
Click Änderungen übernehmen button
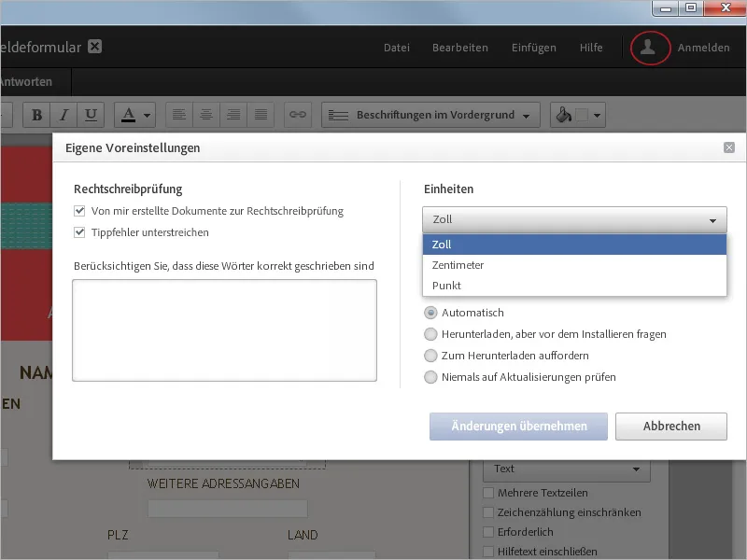[x=519, y=427]
